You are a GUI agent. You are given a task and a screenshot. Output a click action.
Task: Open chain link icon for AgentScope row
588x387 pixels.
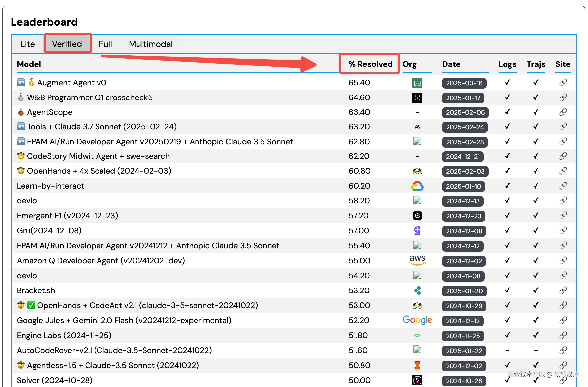[563, 112]
